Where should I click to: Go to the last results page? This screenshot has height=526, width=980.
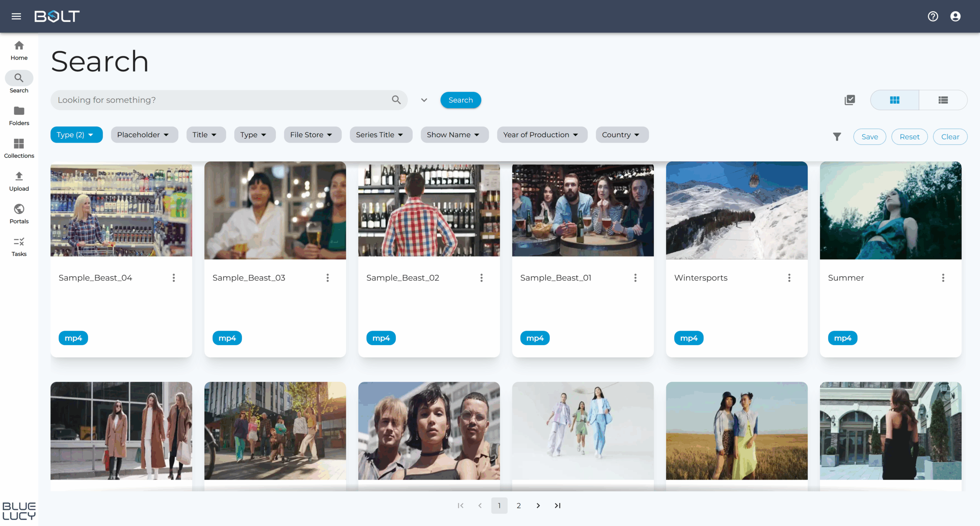tap(558, 505)
